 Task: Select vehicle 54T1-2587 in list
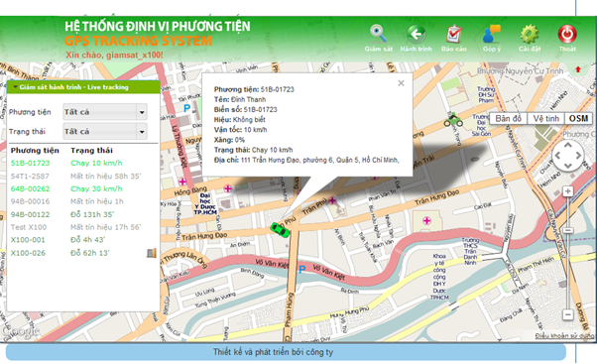click(x=30, y=176)
